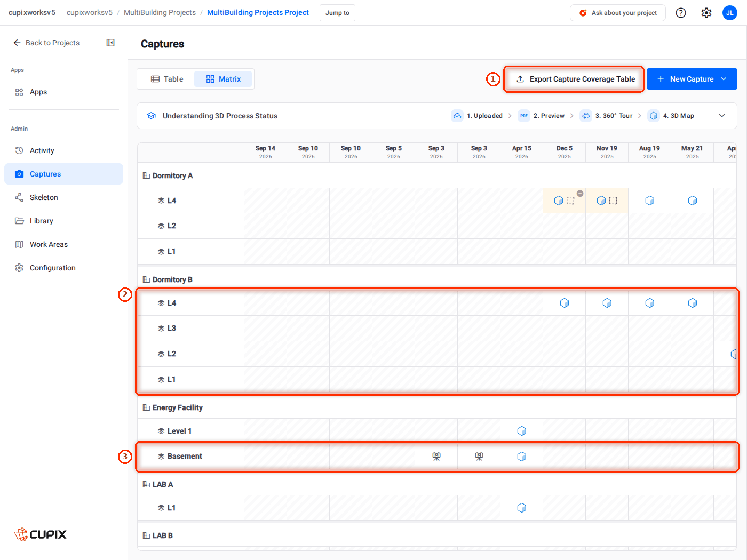Open Work Areas in the sidebar
This screenshot has width=747, height=560.
point(63,244)
